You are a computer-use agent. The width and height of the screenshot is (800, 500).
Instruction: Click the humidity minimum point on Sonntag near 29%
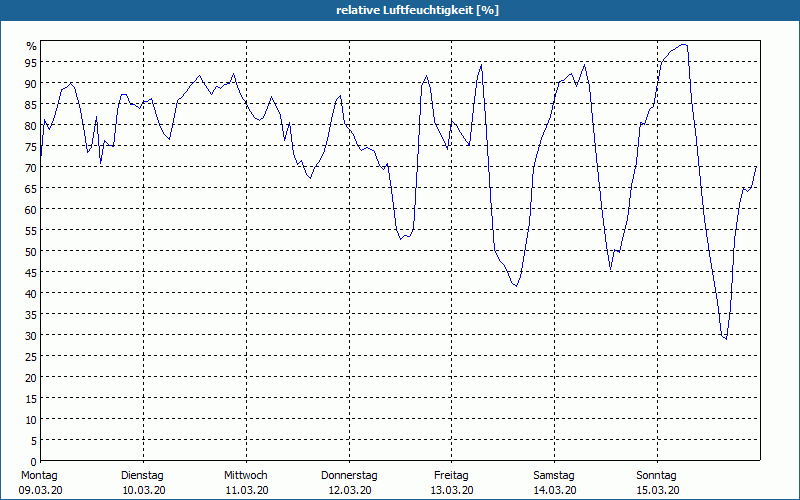726,339
